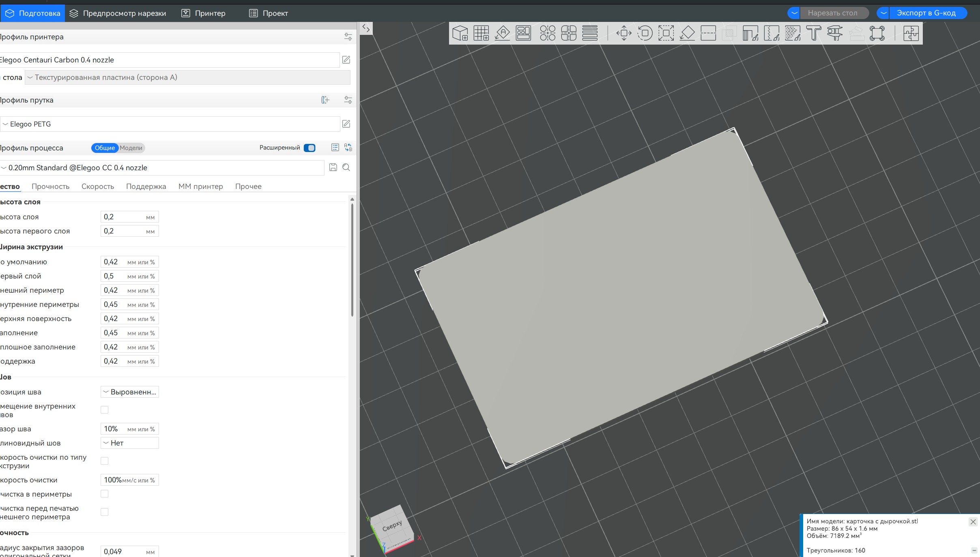Check the Смещение внутренних швов checkbox
Viewport: 980px width, 557px height.
pos(104,410)
